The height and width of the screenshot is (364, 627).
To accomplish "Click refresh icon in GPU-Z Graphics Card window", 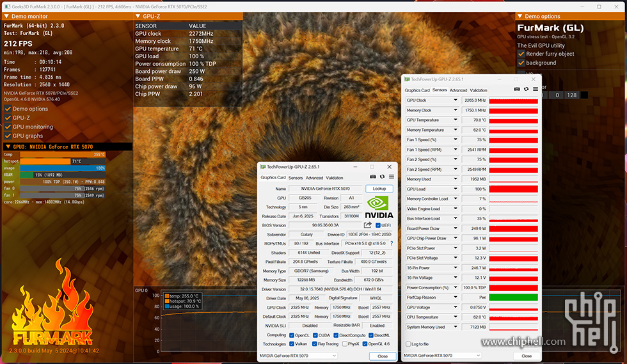I will click(x=383, y=177).
